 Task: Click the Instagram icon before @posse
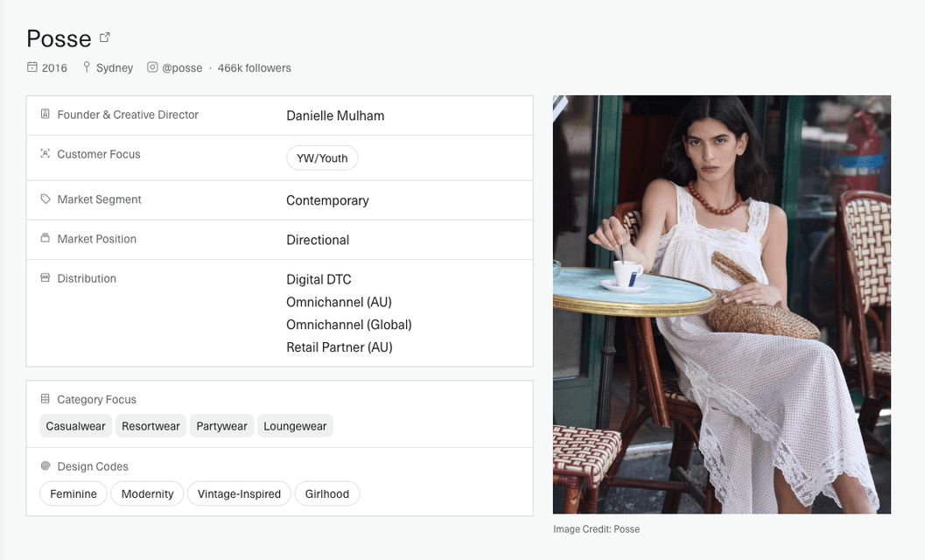pos(152,67)
